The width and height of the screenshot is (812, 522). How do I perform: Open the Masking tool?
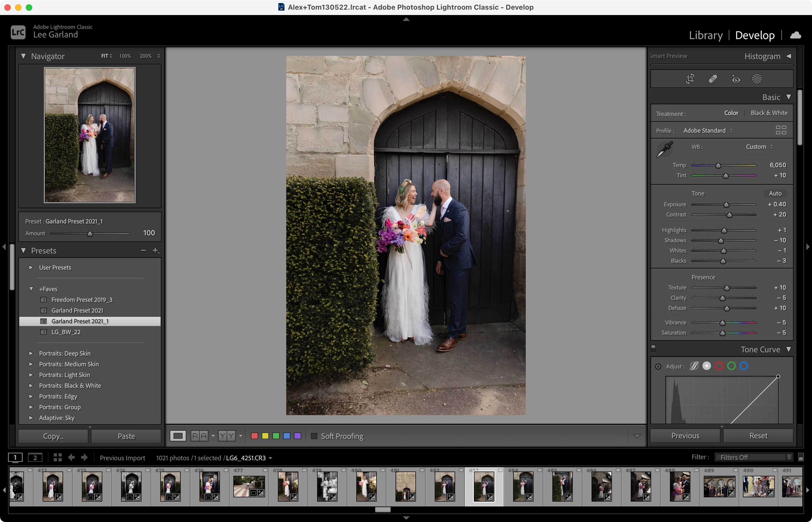pos(757,79)
